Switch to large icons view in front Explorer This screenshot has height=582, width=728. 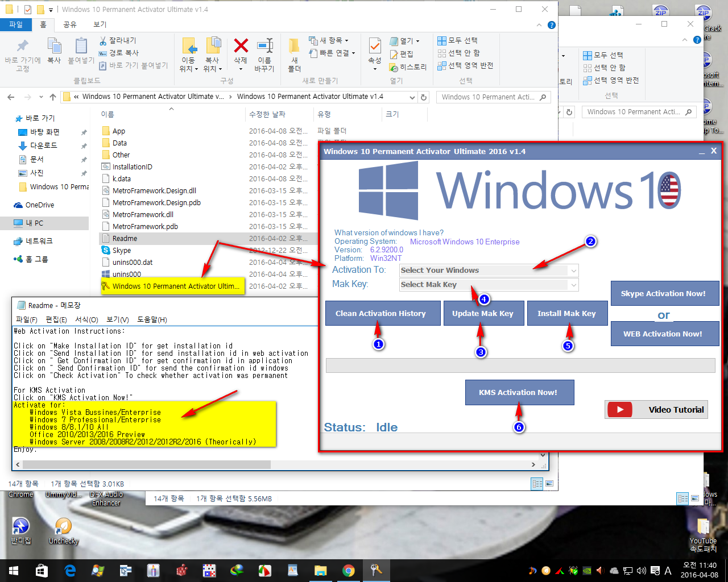(x=549, y=484)
